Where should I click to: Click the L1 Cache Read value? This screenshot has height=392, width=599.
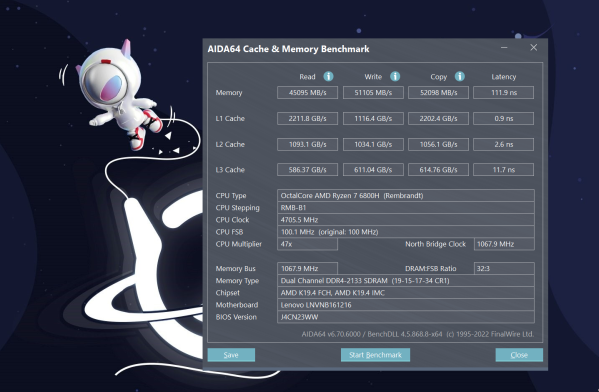click(308, 118)
